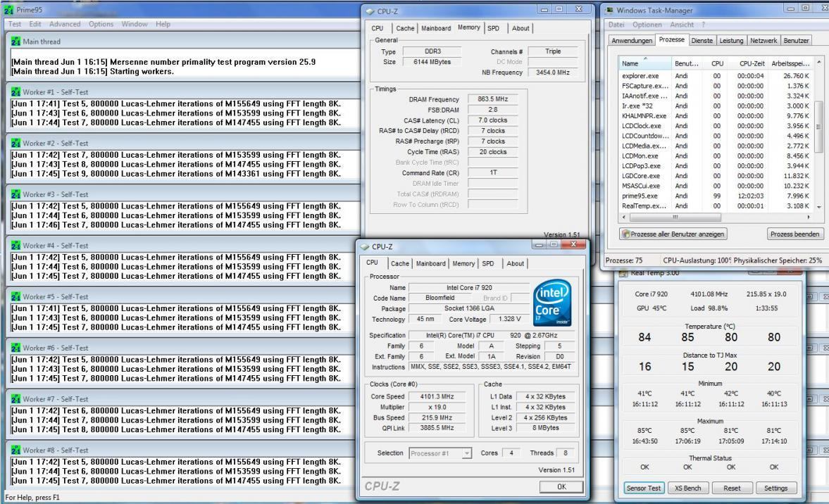This screenshot has width=829, height=504.
Task: Switch to Cache tab in upper CPU-Z
Action: pos(405,29)
